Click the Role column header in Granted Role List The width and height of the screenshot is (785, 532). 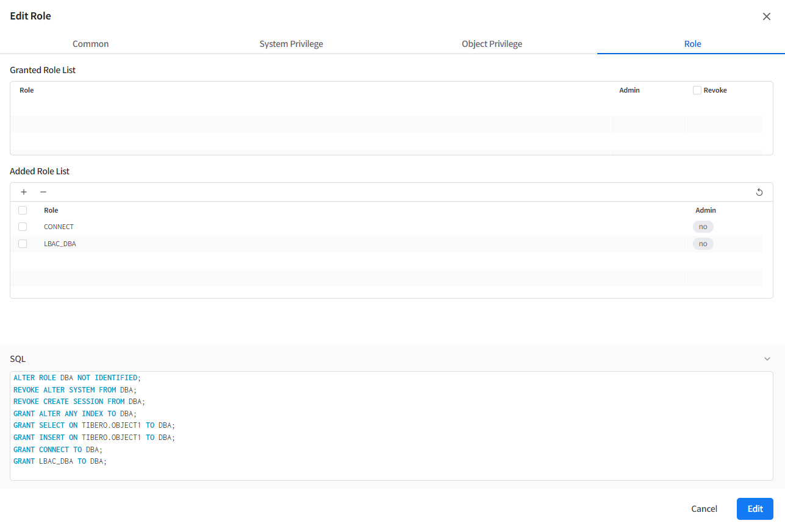tap(27, 90)
